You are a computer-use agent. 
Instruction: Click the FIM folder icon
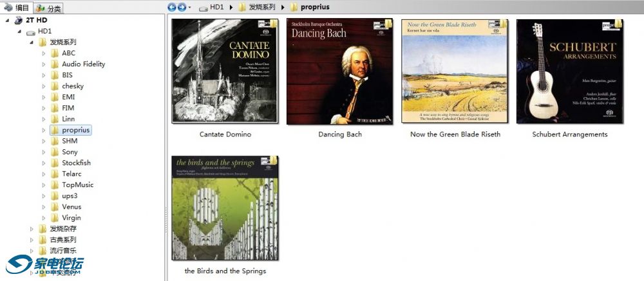click(x=55, y=108)
